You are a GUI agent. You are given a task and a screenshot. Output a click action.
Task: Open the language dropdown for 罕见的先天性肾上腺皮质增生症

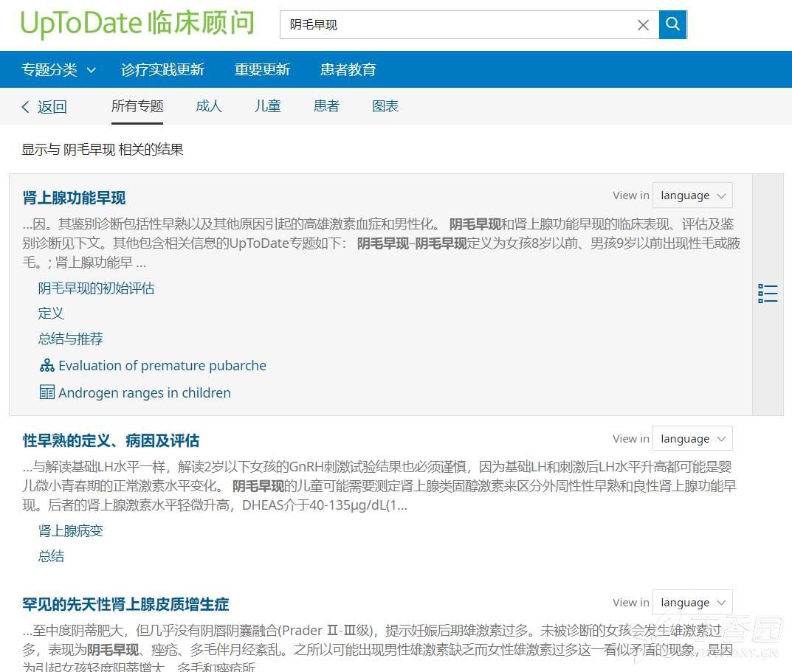click(x=692, y=602)
